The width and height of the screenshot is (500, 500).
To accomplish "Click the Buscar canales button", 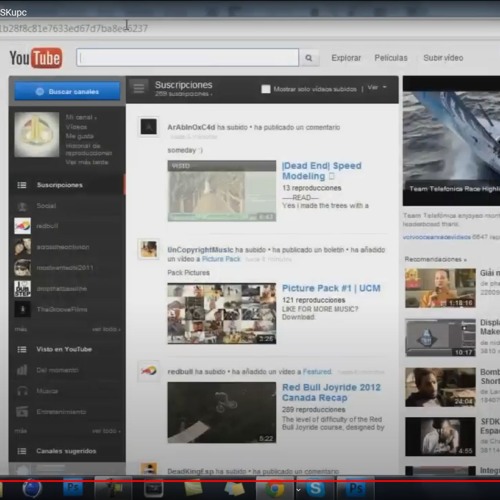I will [x=67, y=91].
